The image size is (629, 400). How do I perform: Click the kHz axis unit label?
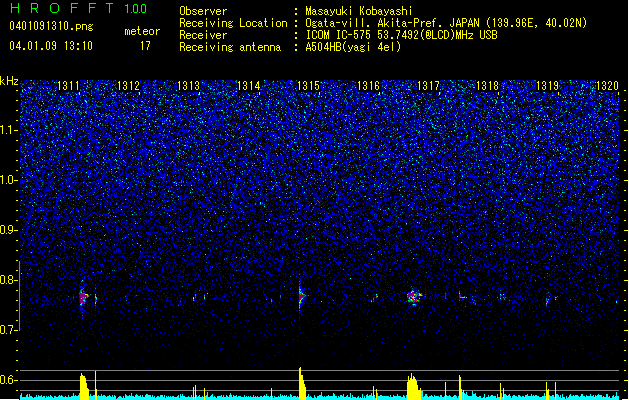(x=9, y=81)
